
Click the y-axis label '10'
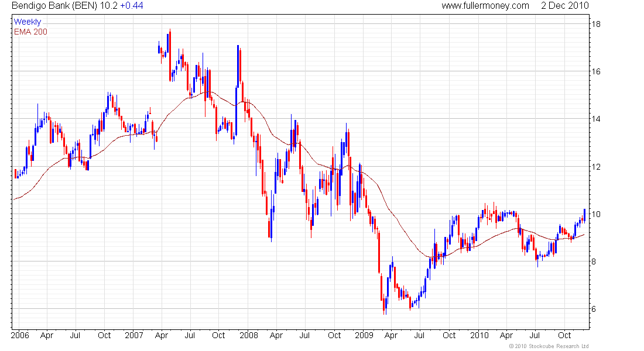[x=595, y=214]
